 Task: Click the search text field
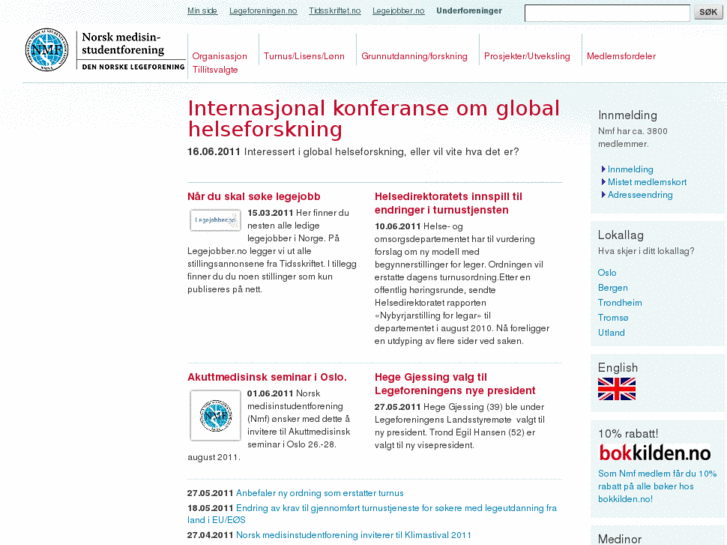point(607,13)
